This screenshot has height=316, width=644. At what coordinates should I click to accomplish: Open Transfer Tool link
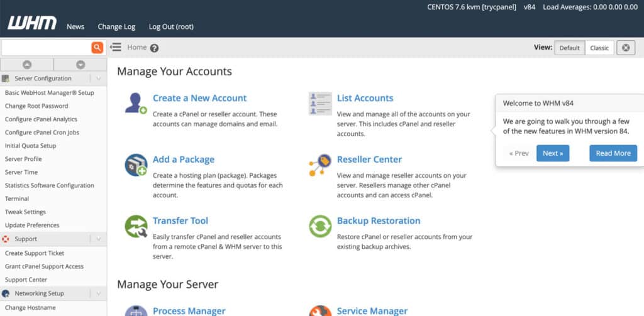(x=180, y=221)
